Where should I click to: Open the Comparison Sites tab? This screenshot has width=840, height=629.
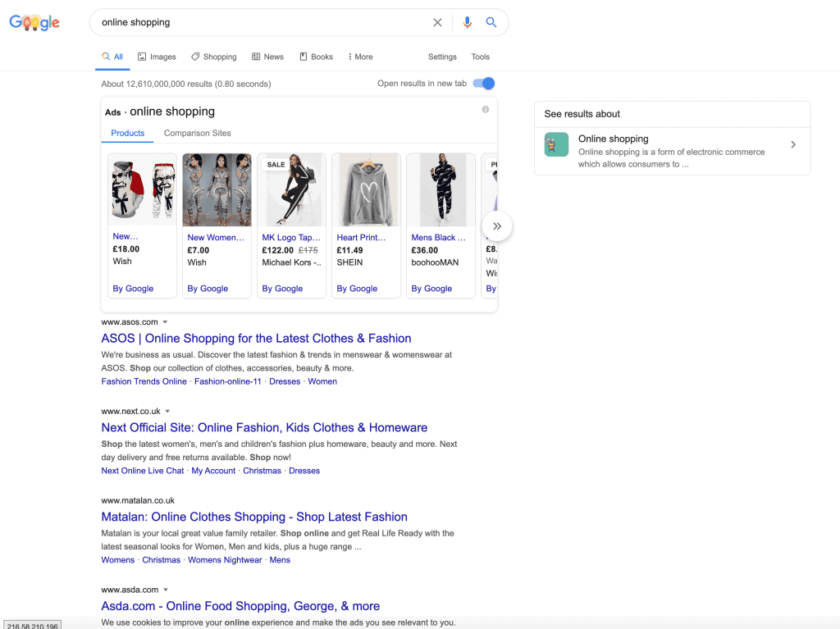tap(199, 133)
